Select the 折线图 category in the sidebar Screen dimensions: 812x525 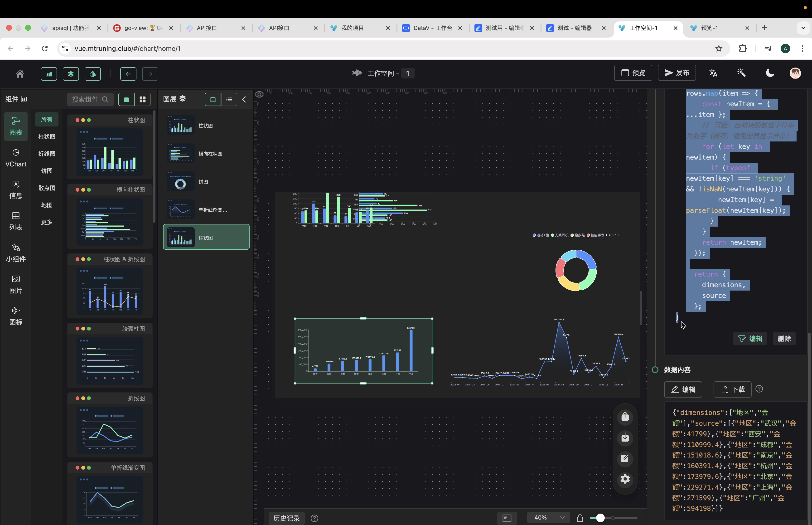[x=47, y=154]
